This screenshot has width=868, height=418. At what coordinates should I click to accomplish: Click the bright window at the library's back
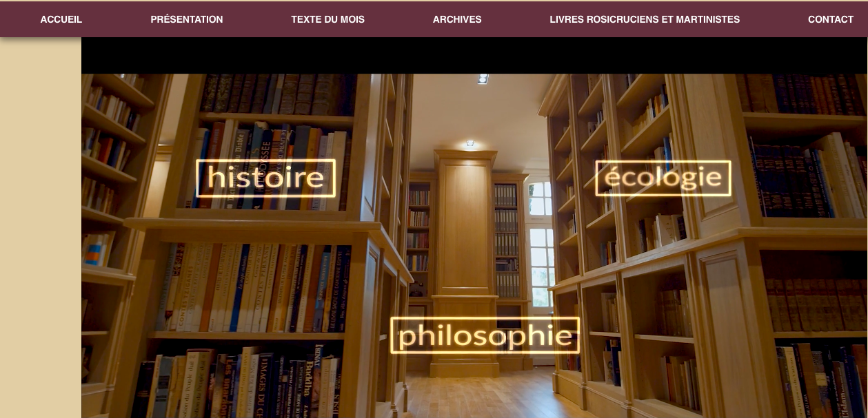tap(541, 234)
